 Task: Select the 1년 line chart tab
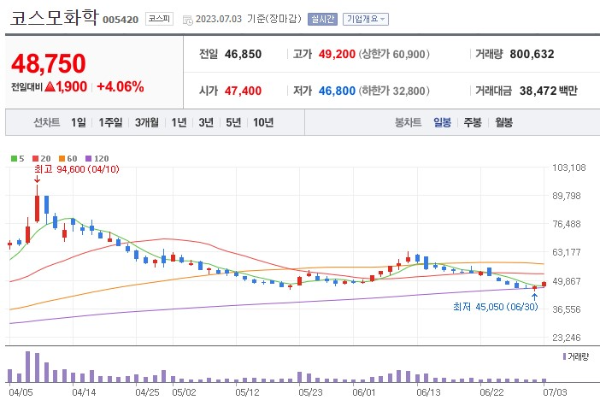[x=179, y=122]
